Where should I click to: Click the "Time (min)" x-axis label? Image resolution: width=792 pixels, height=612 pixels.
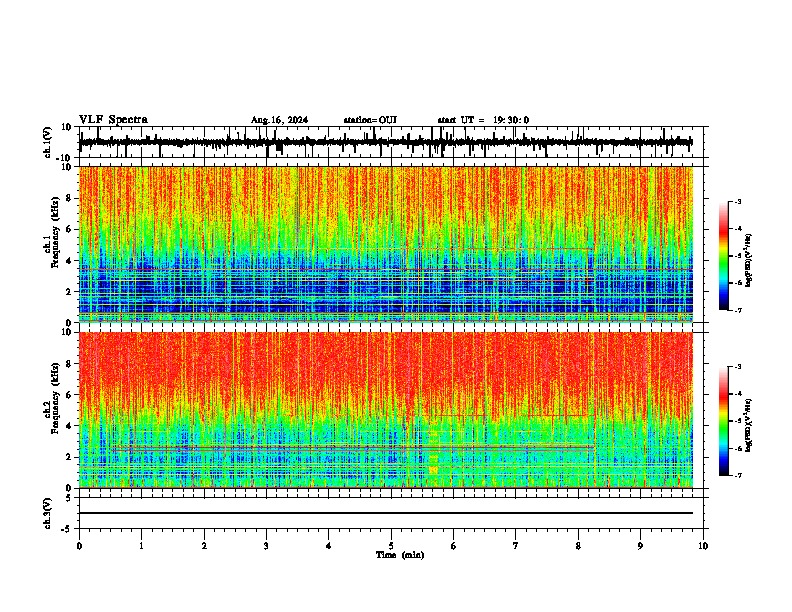[x=400, y=555]
